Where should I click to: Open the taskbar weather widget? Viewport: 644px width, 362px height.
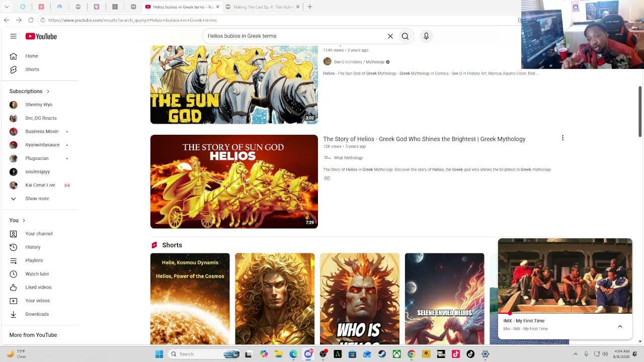(16, 354)
